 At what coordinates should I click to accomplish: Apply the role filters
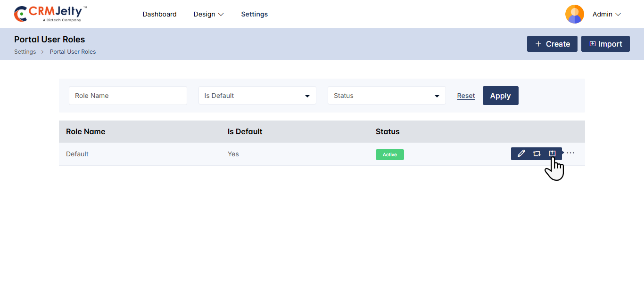500,96
